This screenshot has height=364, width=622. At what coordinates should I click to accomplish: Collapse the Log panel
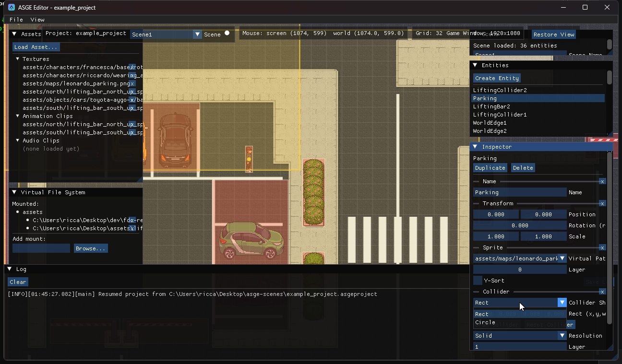(x=10, y=270)
